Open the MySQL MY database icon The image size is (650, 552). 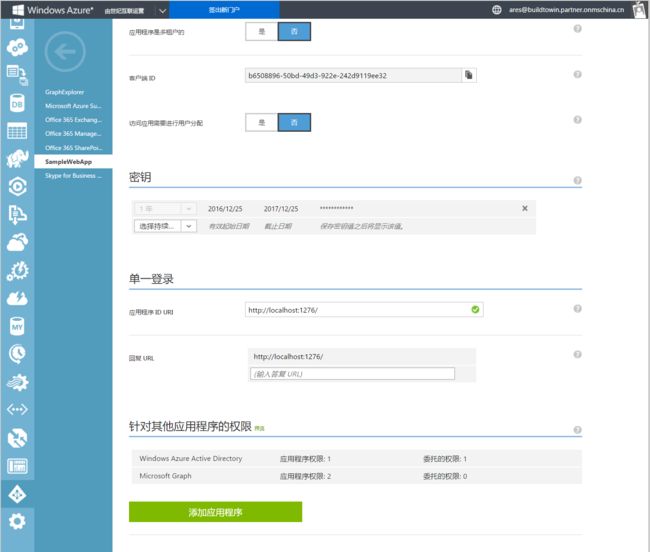coord(17,326)
